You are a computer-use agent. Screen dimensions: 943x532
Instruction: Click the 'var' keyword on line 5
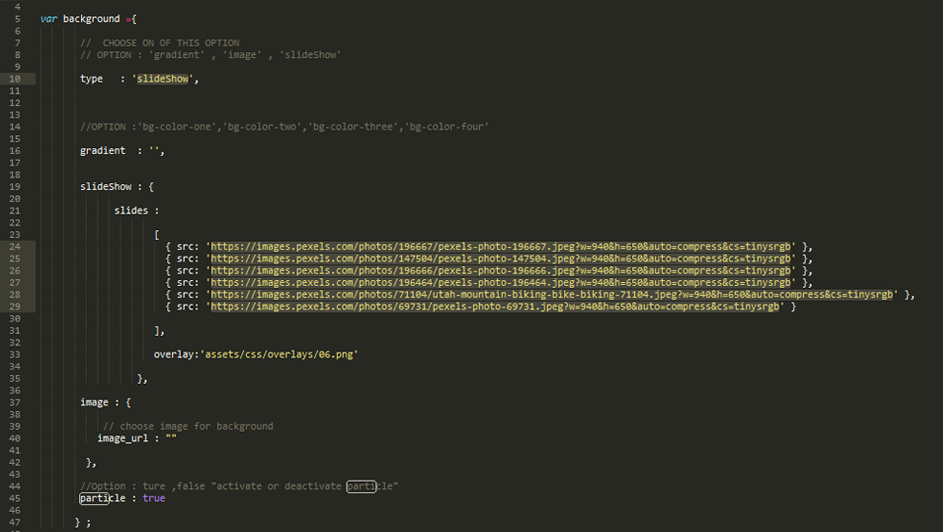[48, 19]
